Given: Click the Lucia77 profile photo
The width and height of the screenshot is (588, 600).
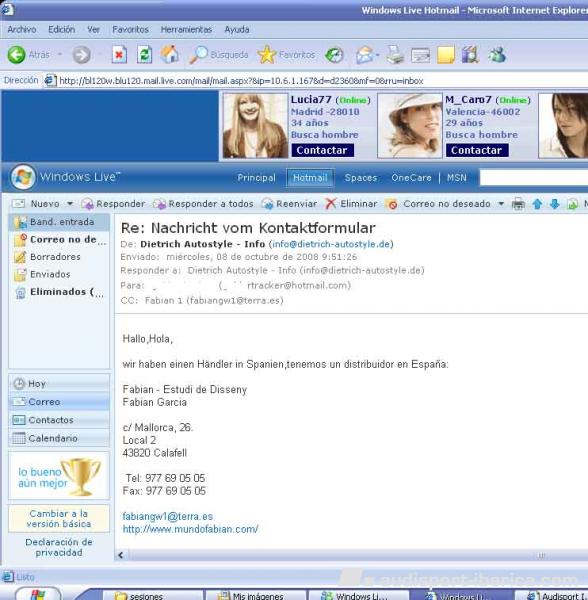Looking at the screenshot, I should point(255,126).
